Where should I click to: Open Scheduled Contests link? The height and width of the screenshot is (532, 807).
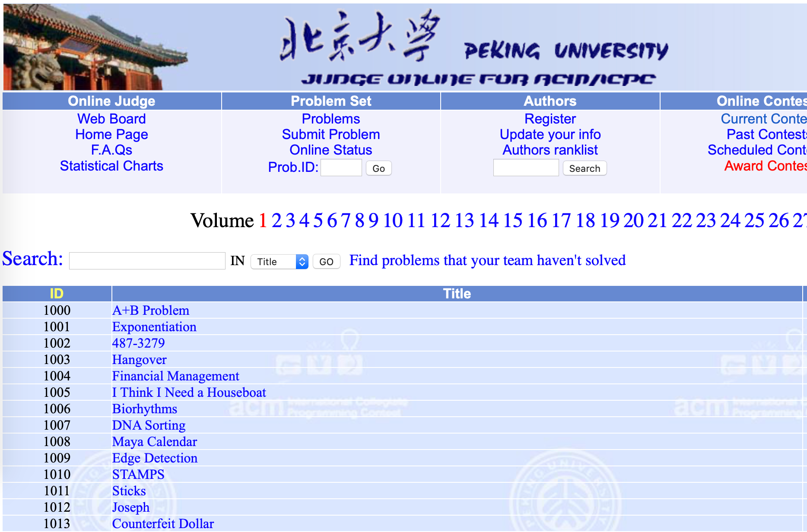coord(757,150)
